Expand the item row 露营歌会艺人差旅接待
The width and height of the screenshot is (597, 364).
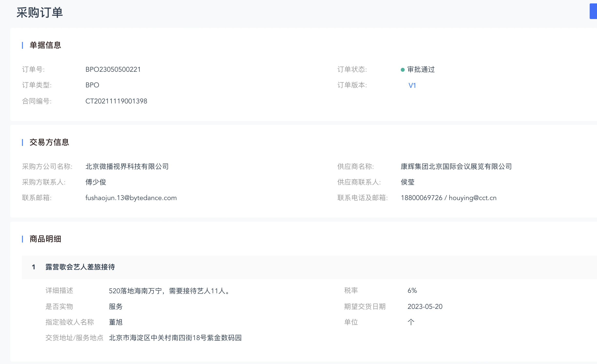(80, 267)
